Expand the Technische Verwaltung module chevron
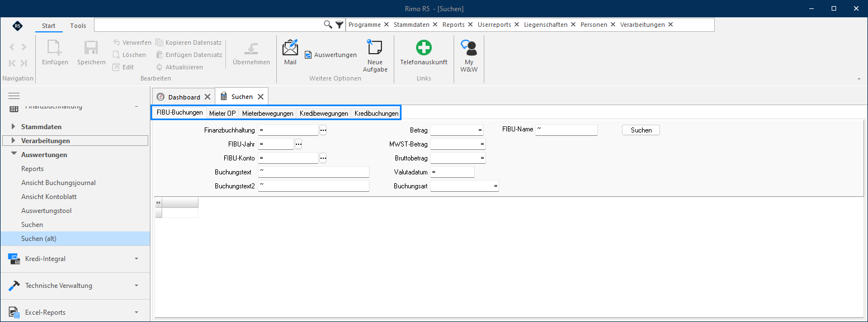The image size is (868, 322). 136,286
